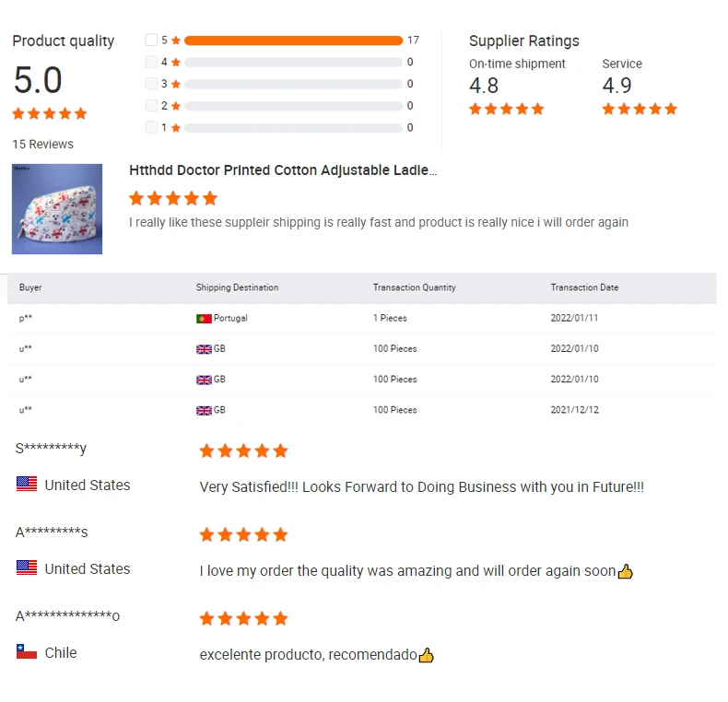
Task: Click the On-time shipment star rating
Action: click(506, 109)
